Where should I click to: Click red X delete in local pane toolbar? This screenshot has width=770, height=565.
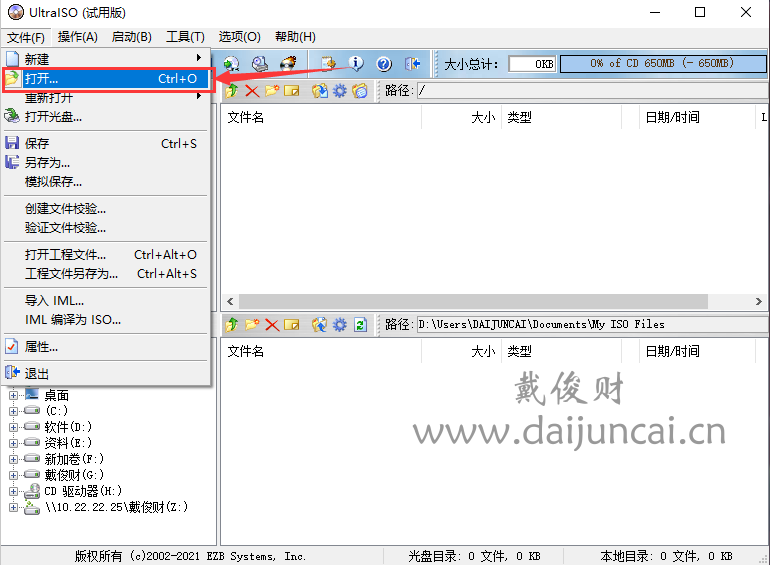tap(272, 324)
